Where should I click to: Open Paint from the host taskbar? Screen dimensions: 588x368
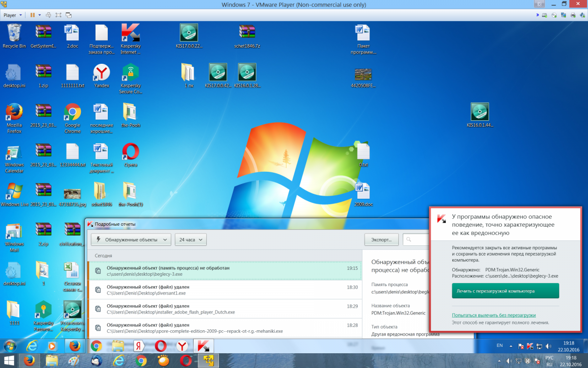click(x=73, y=361)
